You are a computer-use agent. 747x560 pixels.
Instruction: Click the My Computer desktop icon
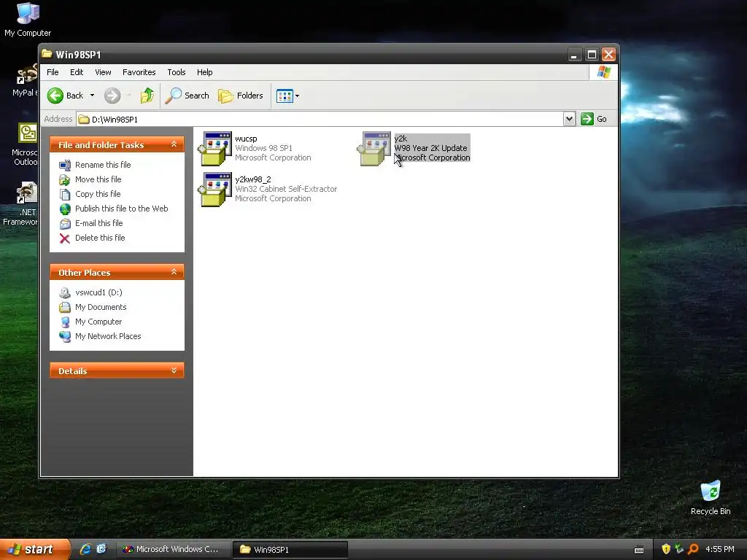pos(28,20)
